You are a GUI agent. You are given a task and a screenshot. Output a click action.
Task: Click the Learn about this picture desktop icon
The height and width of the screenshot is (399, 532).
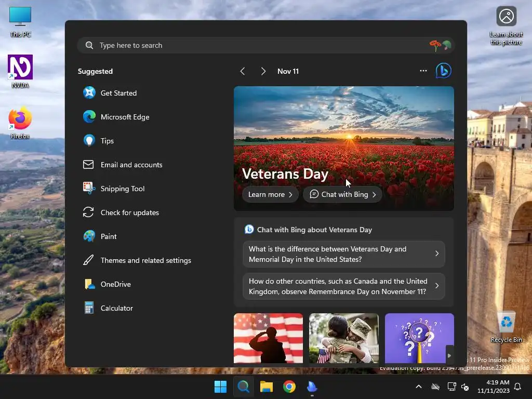(x=506, y=26)
